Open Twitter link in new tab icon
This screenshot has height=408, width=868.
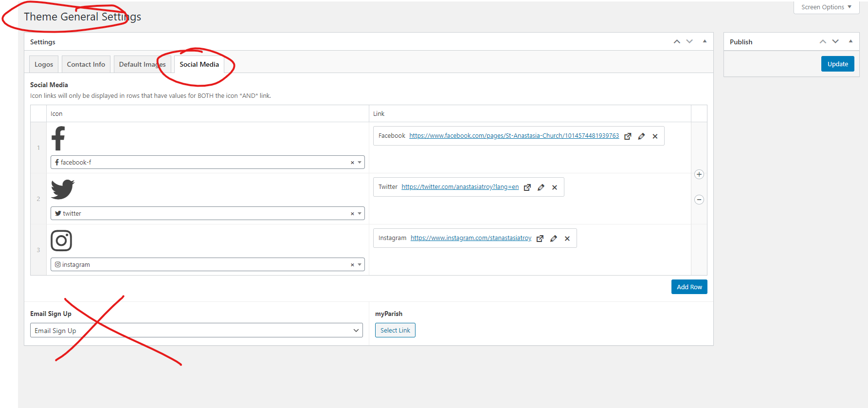pos(527,187)
